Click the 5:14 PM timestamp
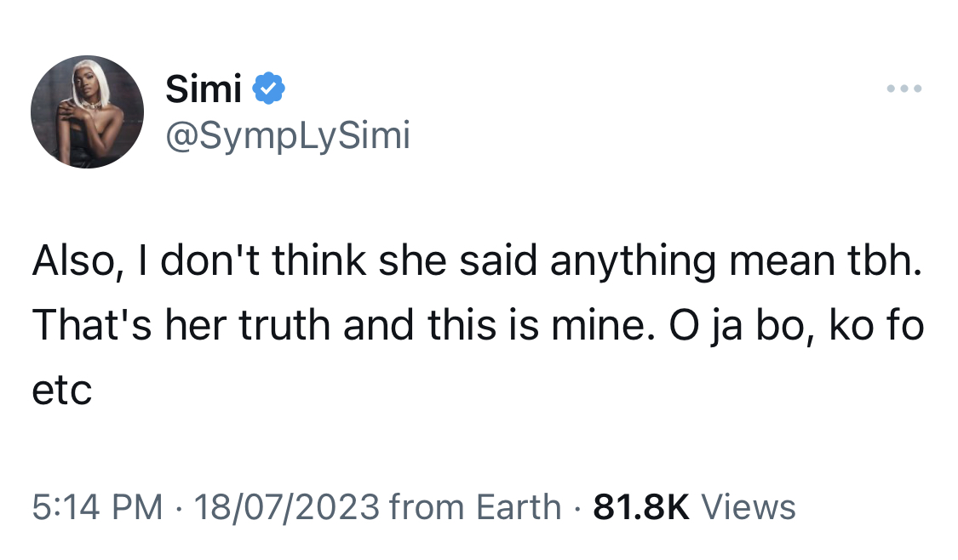 [97, 507]
